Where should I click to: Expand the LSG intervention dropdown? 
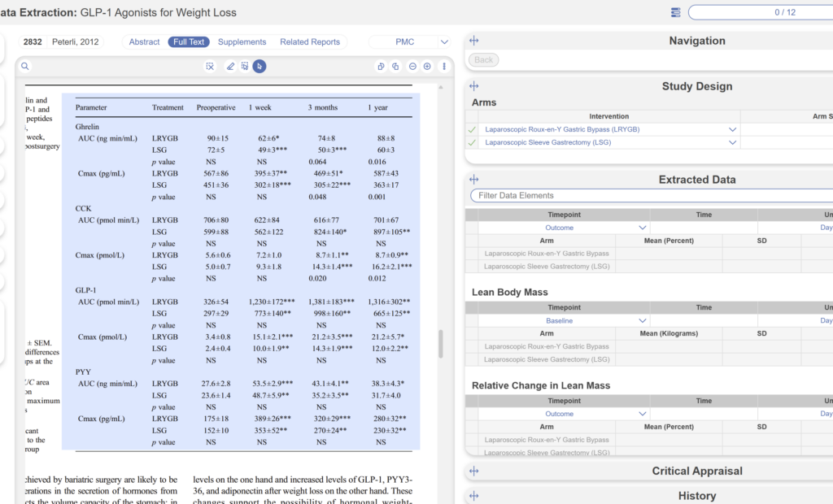(733, 142)
